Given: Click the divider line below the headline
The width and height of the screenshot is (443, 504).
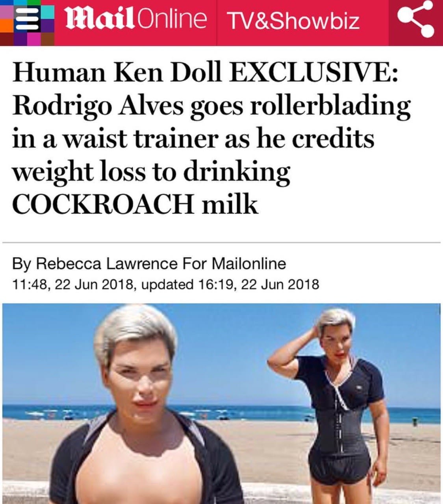Looking at the screenshot, I should tap(221, 243).
